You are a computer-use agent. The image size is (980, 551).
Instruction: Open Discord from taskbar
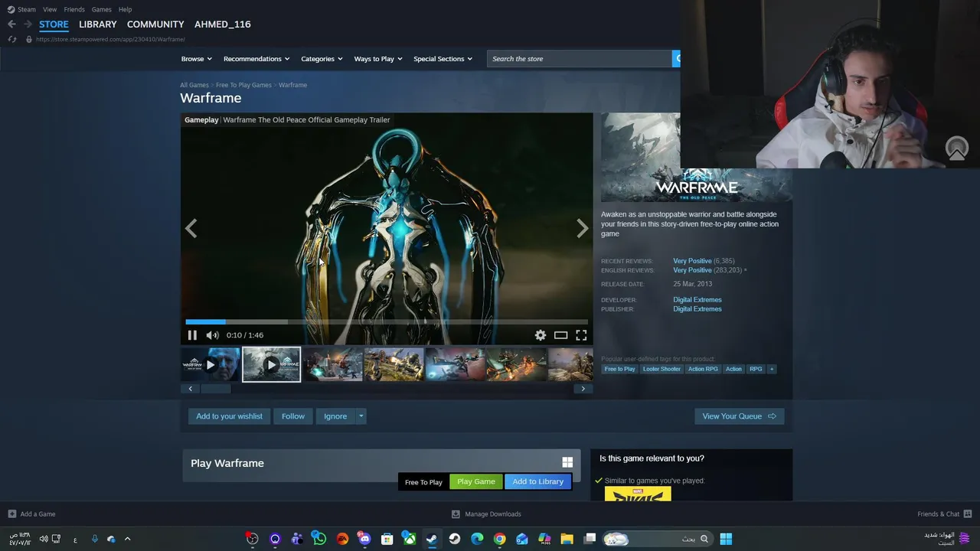(x=364, y=539)
